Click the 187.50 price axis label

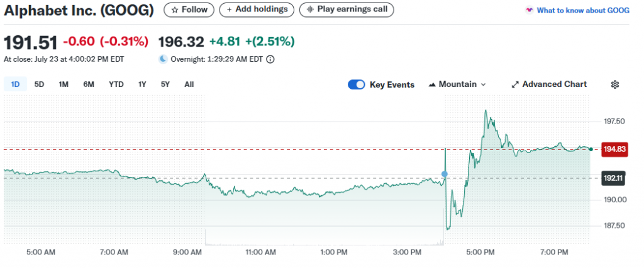click(x=614, y=226)
